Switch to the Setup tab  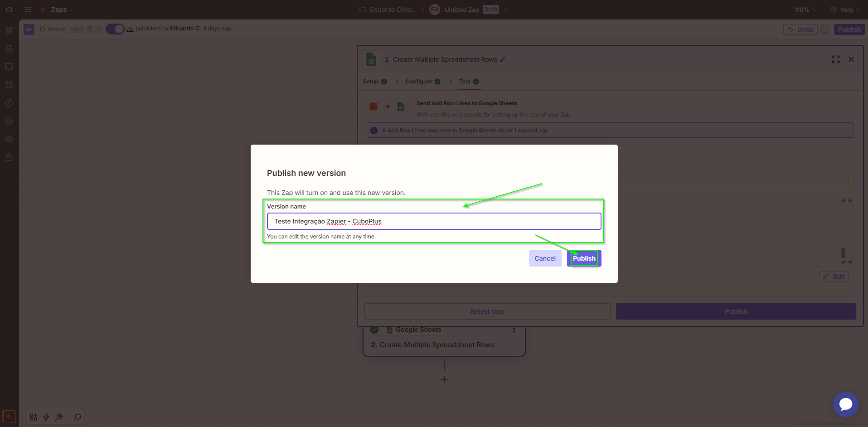(x=375, y=82)
